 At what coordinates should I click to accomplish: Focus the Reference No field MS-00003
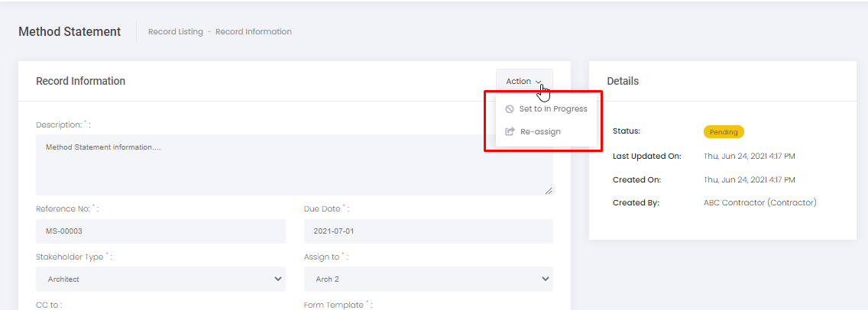160,231
